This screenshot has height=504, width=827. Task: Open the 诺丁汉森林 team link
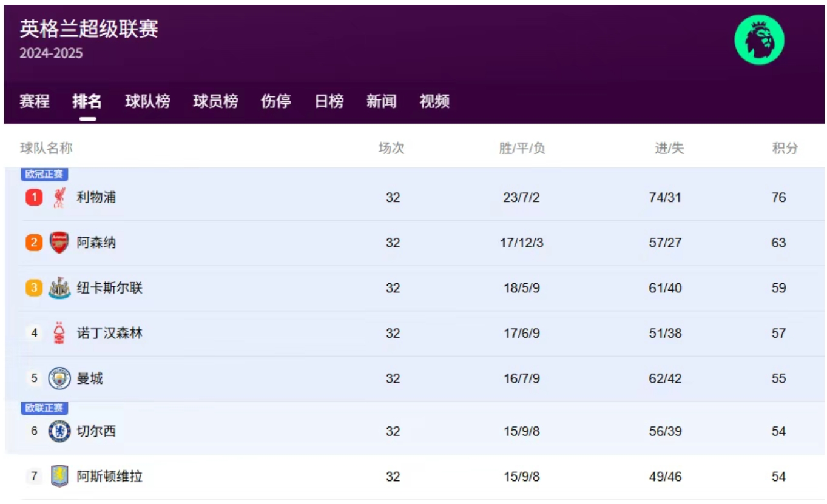tap(110, 333)
